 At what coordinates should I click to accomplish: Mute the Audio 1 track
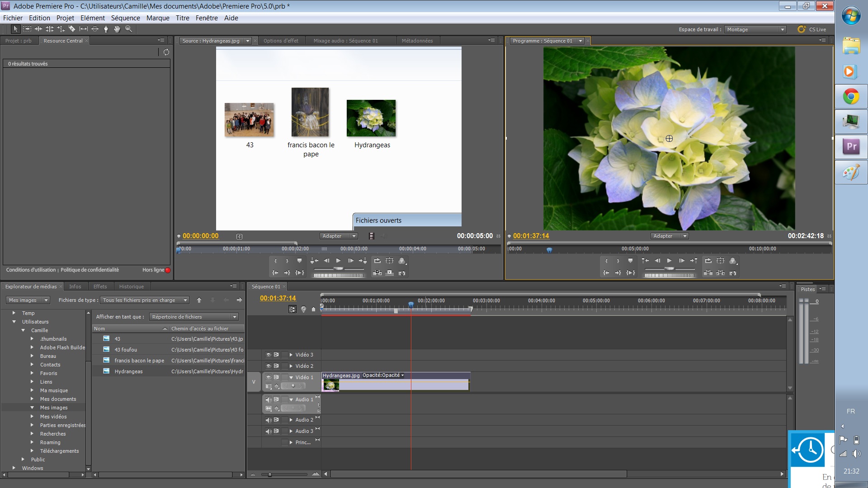coord(269,399)
